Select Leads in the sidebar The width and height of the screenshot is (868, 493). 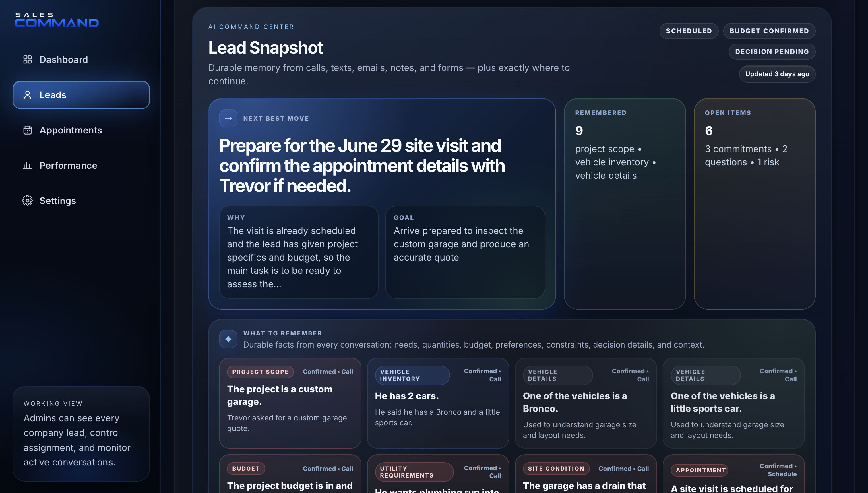[x=81, y=95]
